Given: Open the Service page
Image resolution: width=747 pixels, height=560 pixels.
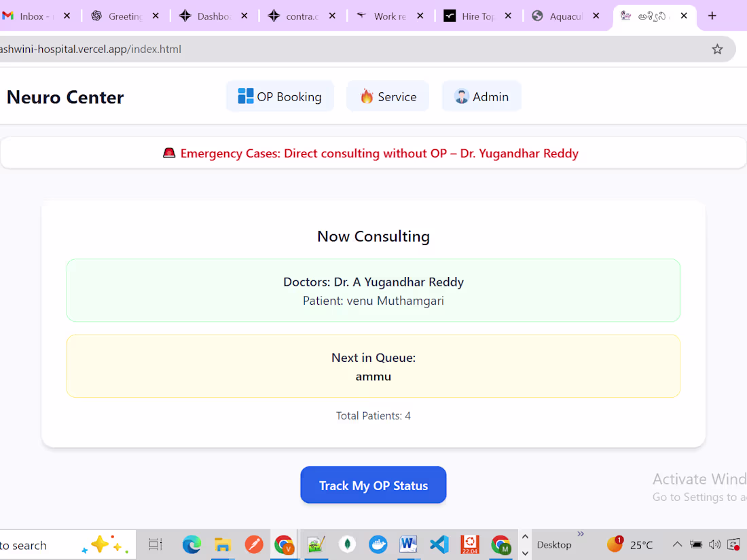Looking at the screenshot, I should (x=388, y=96).
